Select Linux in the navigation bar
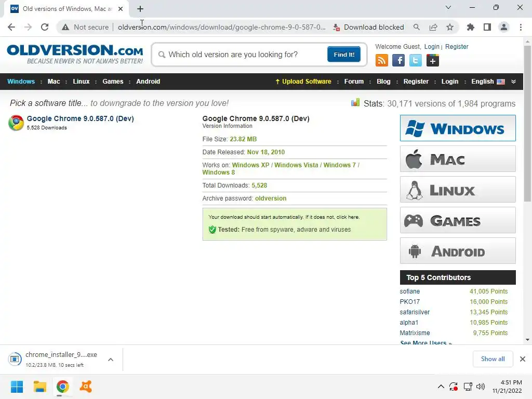This screenshot has height=399, width=532. 81,82
